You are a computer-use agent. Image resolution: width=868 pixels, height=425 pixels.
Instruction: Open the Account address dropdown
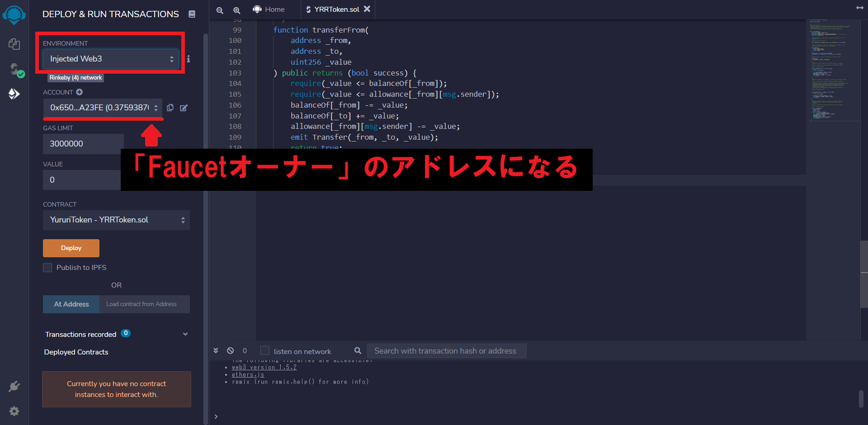pyautogui.click(x=103, y=108)
